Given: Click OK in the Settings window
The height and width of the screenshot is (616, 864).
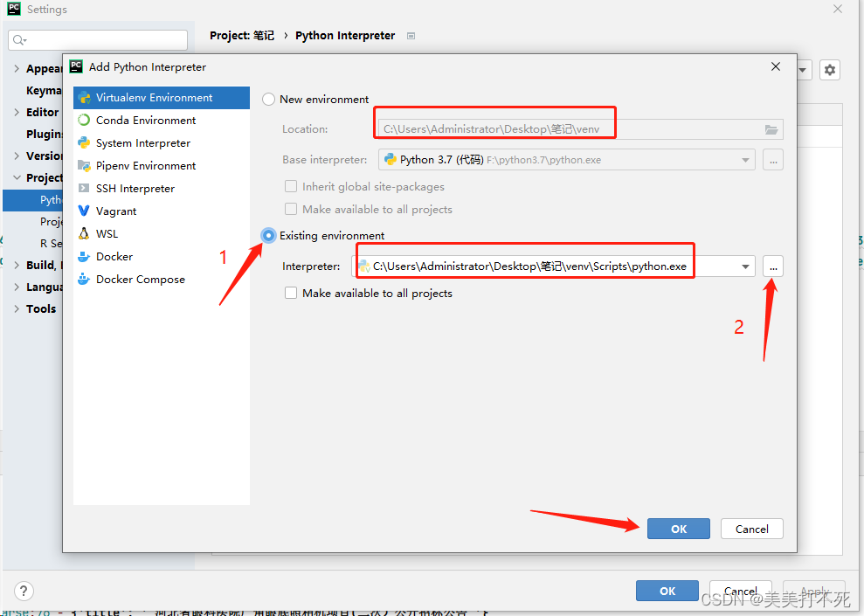Looking at the screenshot, I should 667,592.
